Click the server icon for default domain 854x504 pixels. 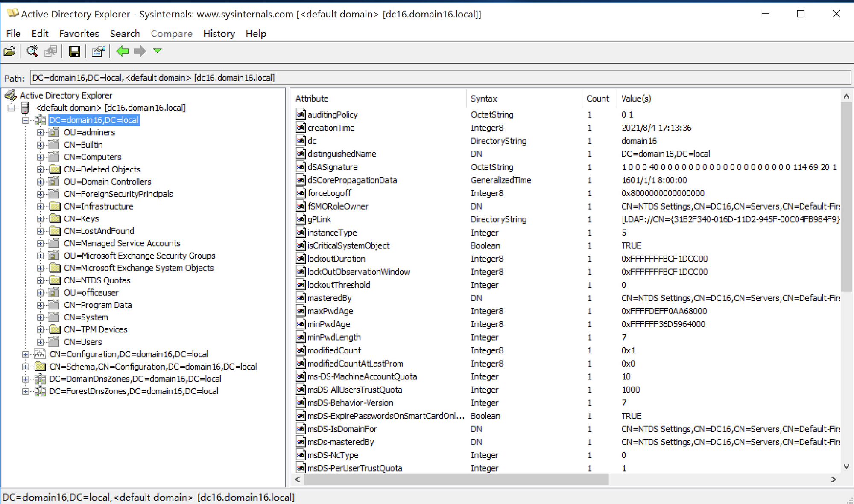pos(25,108)
